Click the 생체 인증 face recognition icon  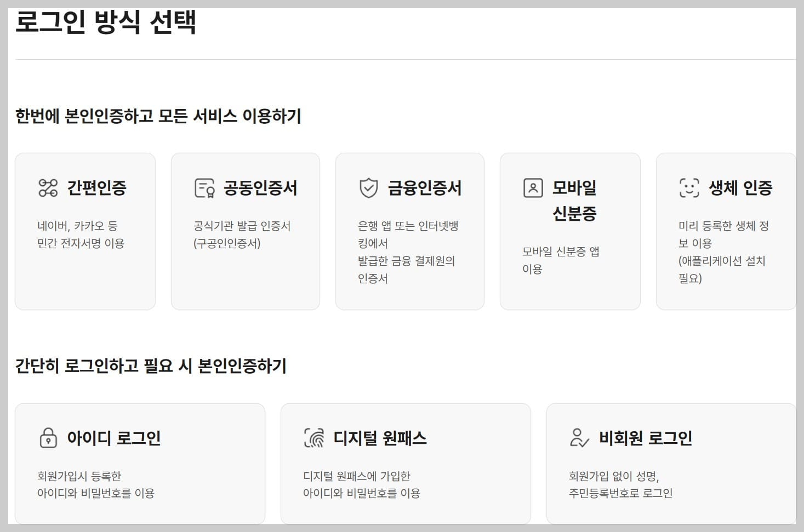(x=688, y=188)
